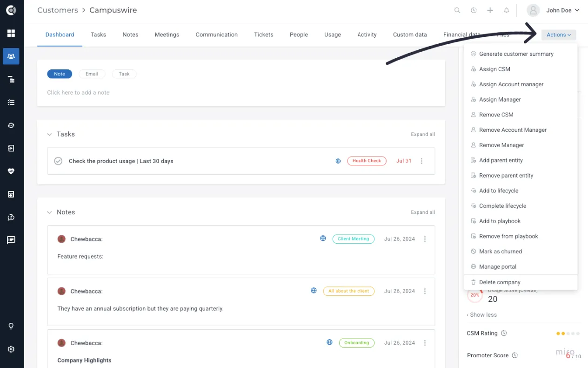Switch to the Custom data tab
Viewport: 588px width, 368px height.
410,35
